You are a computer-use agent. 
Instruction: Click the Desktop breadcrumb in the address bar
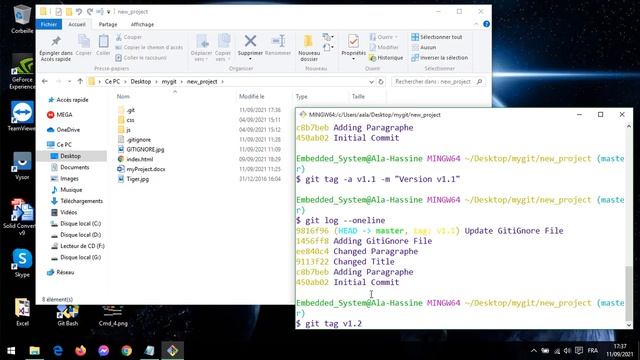141,82
